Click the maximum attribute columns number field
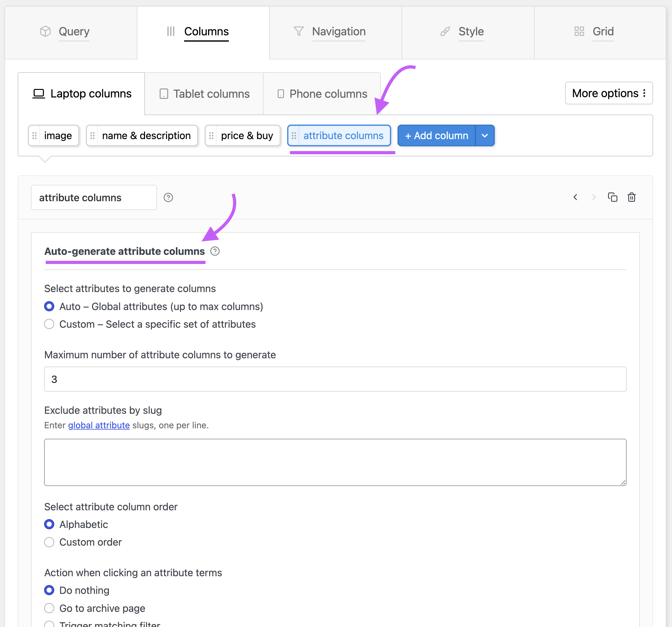The height and width of the screenshot is (627, 672). click(335, 379)
